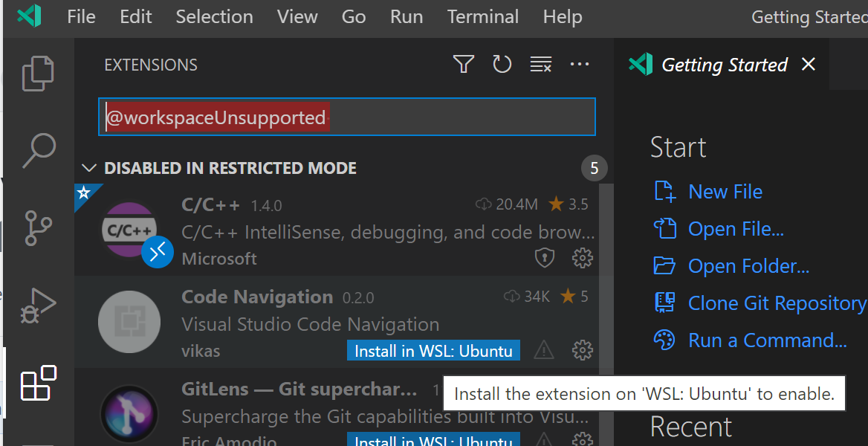The height and width of the screenshot is (446, 868).
Task: Install GitLens in WSL: Ubuntu
Action: point(433,440)
